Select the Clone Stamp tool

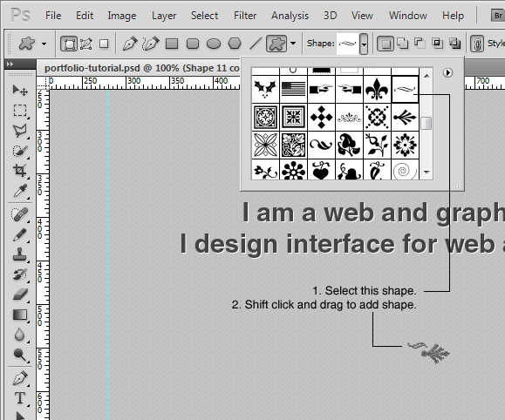pyautogui.click(x=20, y=254)
